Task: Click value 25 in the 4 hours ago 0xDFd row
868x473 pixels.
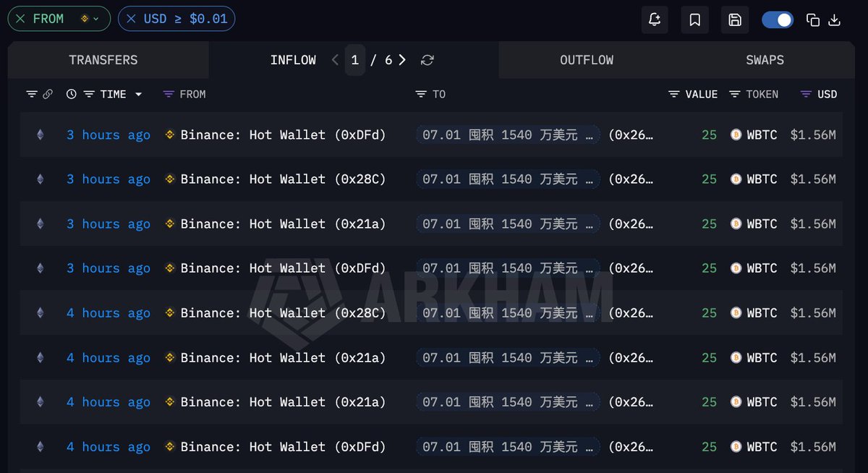Action: click(709, 447)
